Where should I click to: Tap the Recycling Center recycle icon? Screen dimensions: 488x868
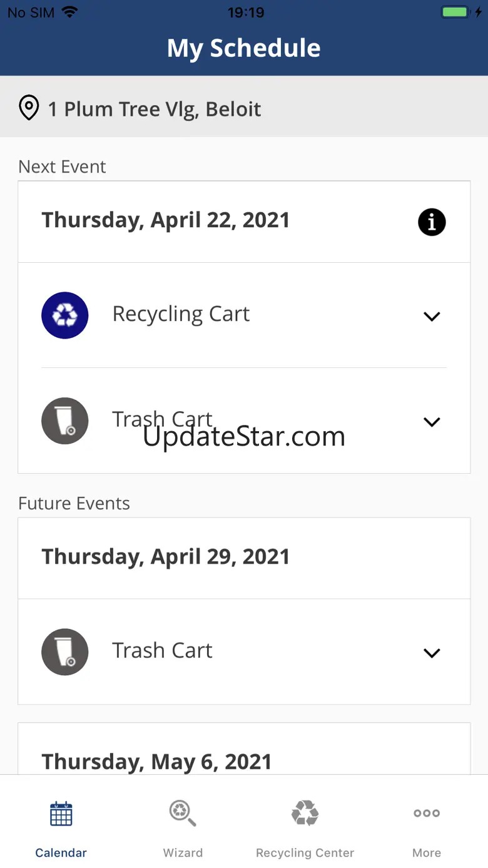pyautogui.click(x=305, y=814)
